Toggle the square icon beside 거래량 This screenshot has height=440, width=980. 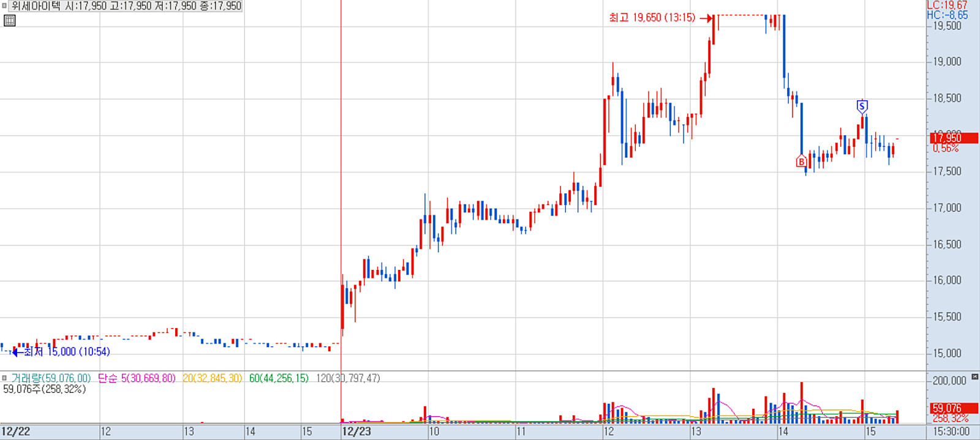coord(4,378)
